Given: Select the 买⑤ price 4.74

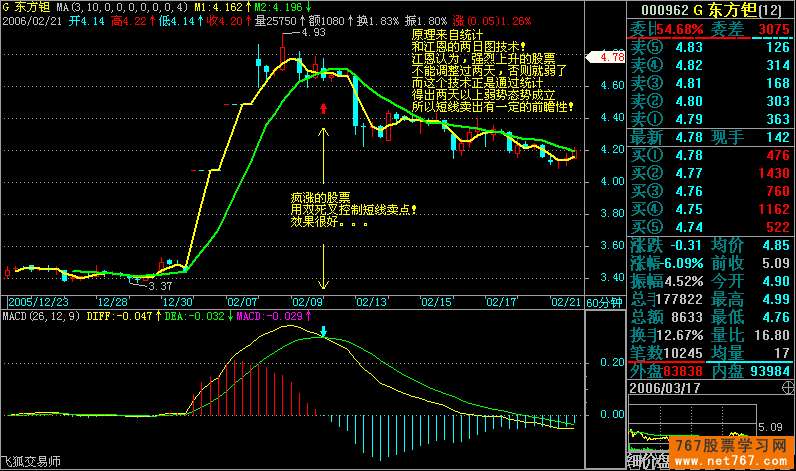Looking at the screenshot, I should (x=689, y=227).
